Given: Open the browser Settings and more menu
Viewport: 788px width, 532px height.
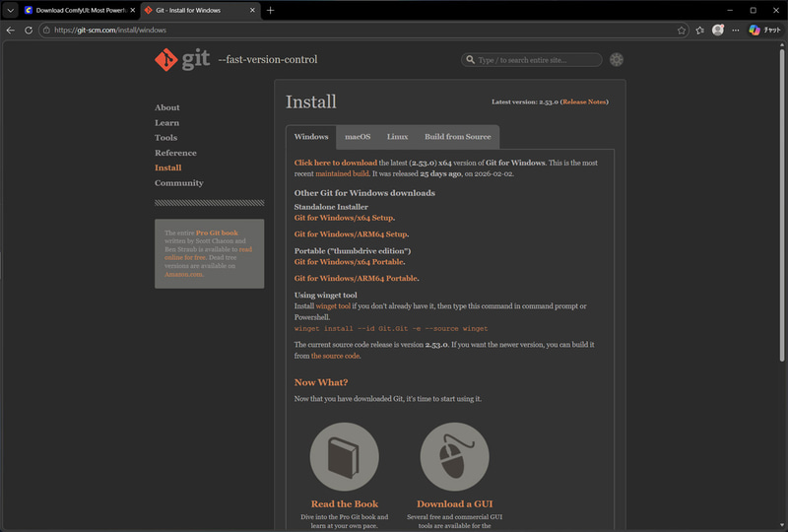Looking at the screenshot, I should (x=736, y=30).
